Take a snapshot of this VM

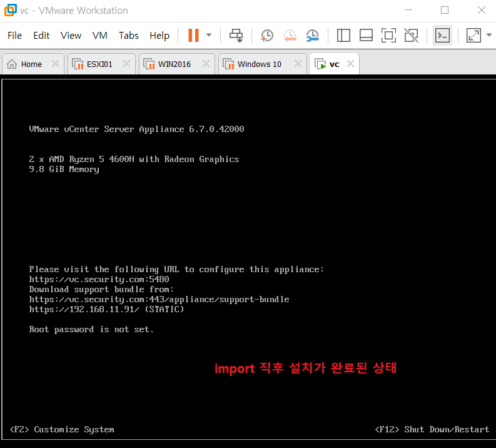[x=266, y=35]
